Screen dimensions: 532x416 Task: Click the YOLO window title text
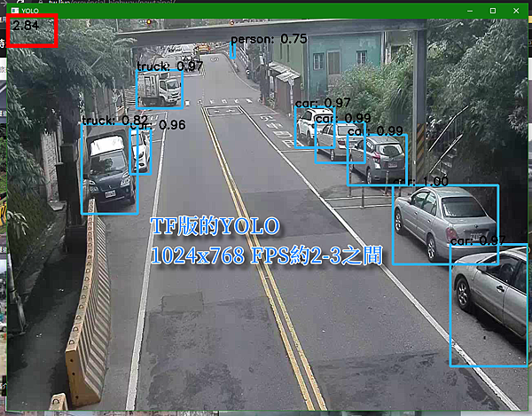[30, 11]
